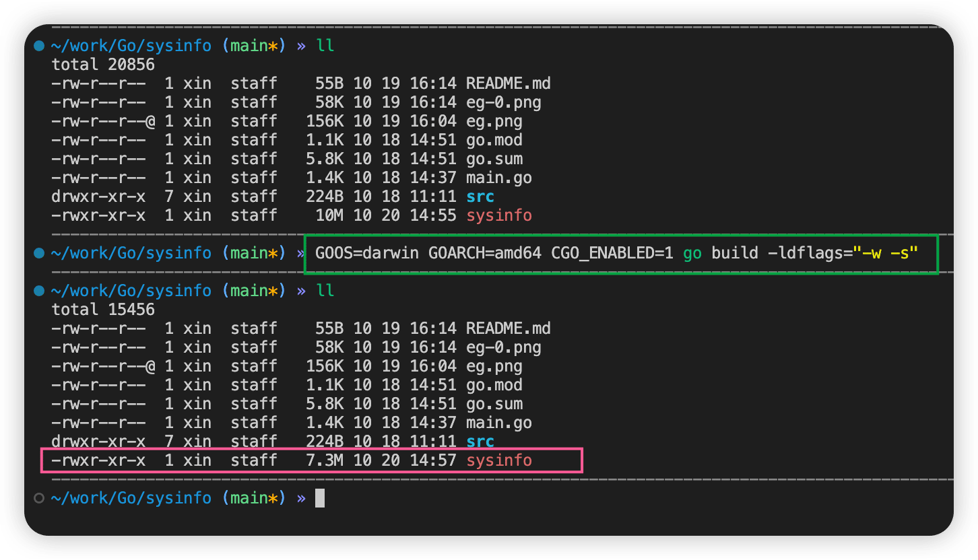Click the CGO_ENABLED=1 environment variable
This screenshot has height=560, width=978.
[612, 253]
